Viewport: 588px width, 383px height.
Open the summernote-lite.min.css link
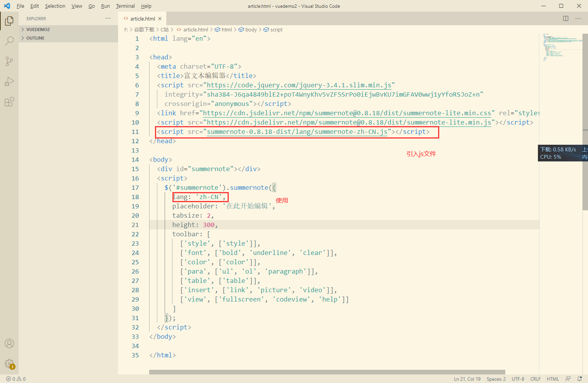(347, 113)
